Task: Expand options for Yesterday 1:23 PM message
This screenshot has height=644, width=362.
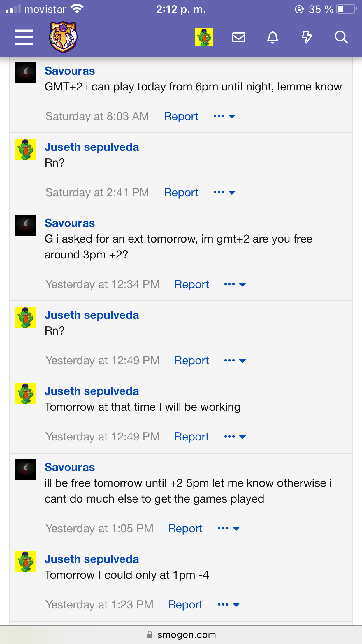Action: [229, 605]
